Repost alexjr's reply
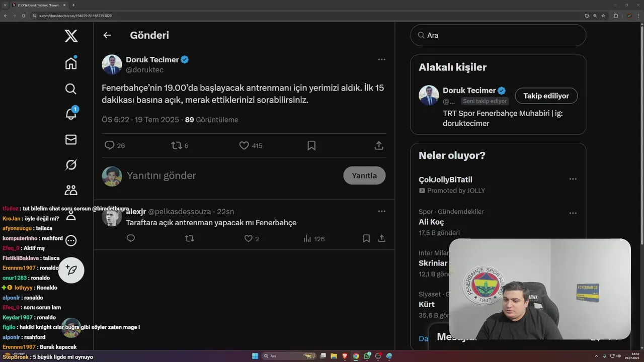Image resolution: width=644 pixels, height=362 pixels. point(190,239)
